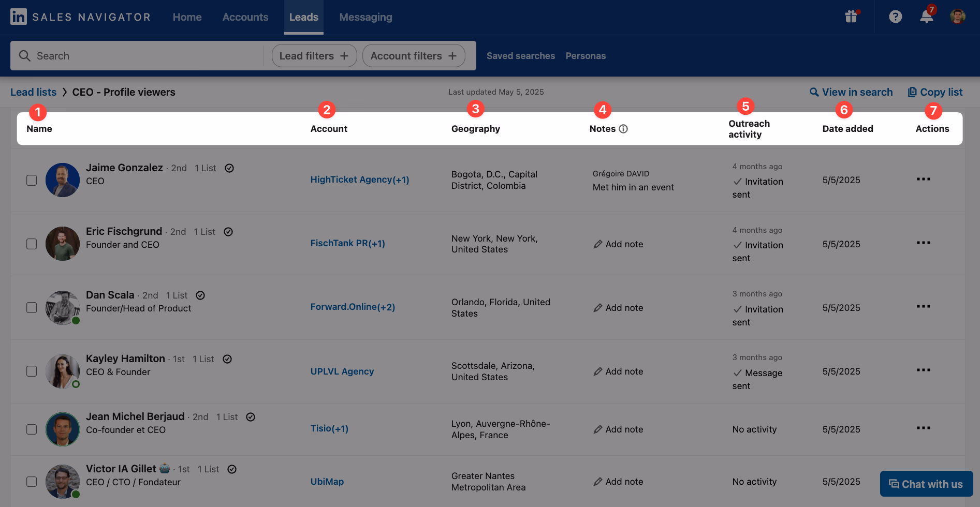This screenshot has height=507, width=980.
Task: Focus the Search input field
Action: [x=137, y=55]
